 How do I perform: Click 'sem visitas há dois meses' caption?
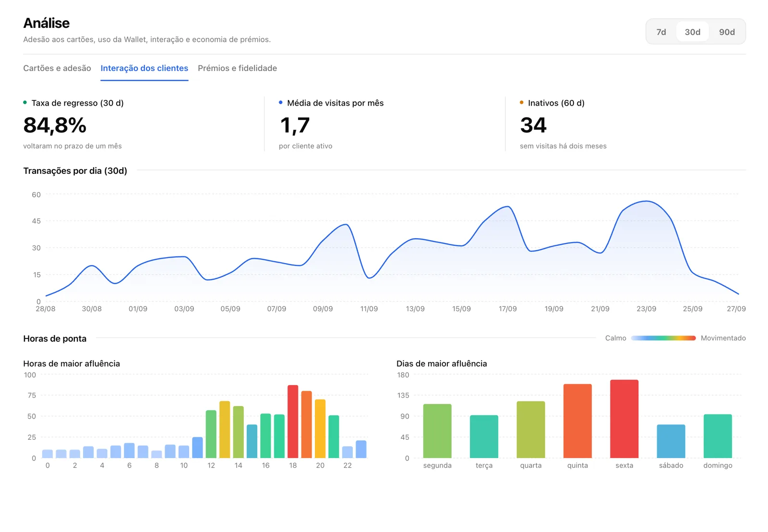click(x=563, y=146)
